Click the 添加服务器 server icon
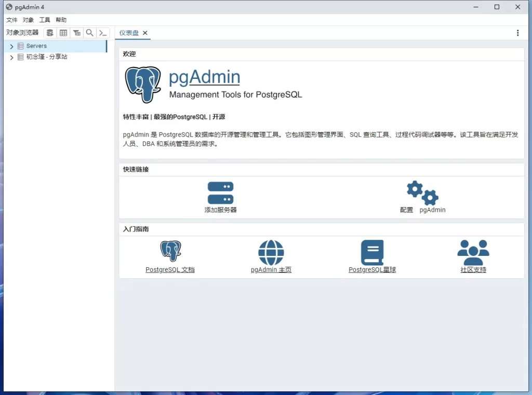The image size is (532, 395). (x=220, y=193)
